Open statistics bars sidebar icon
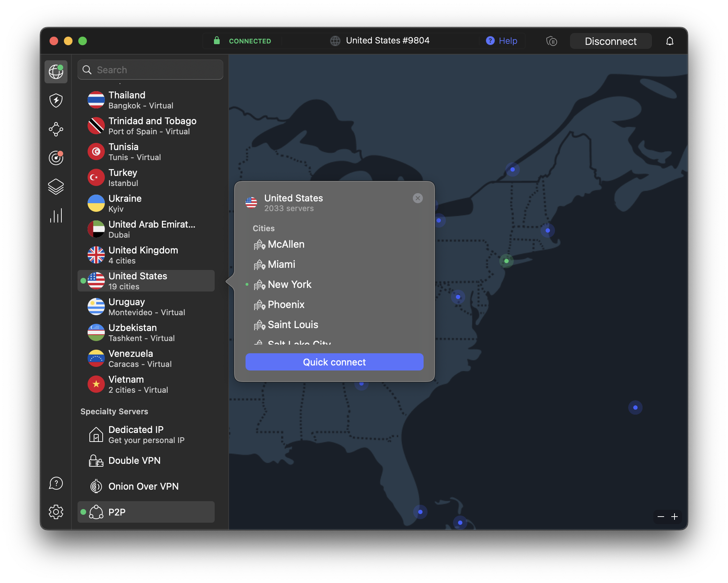Viewport: 728px width, 583px height. click(56, 215)
